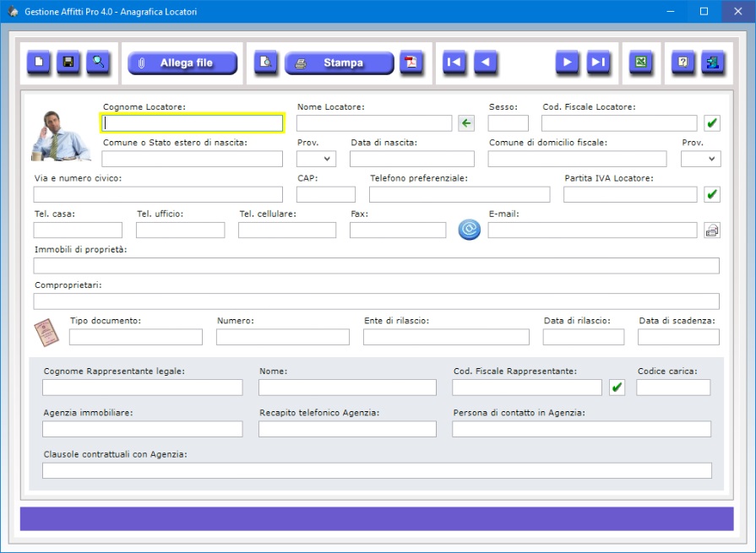Click the Partita IVA Locatore checkmark
Screen dimensions: 756x553
[712, 195]
